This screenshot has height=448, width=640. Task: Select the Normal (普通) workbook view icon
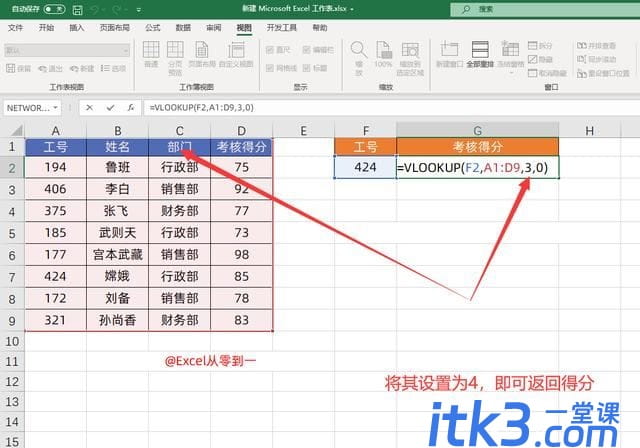pyautogui.click(x=151, y=55)
